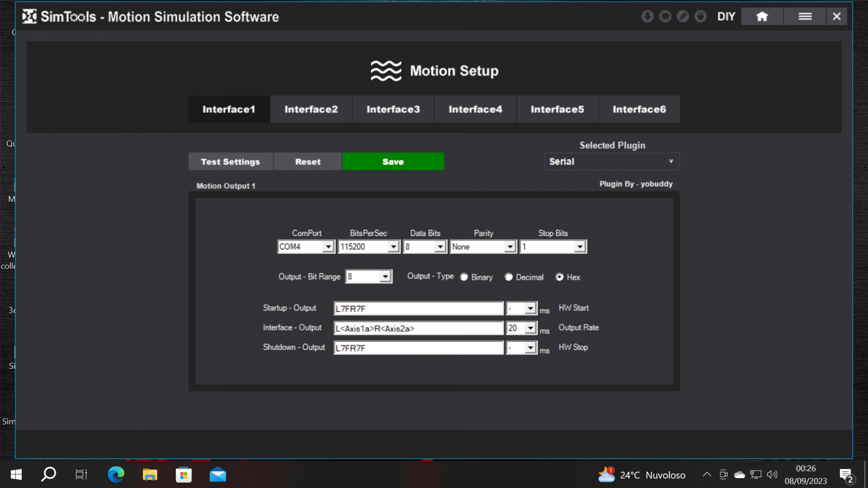Switch to Interface4 tab
The image size is (868, 488).
(475, 110)
